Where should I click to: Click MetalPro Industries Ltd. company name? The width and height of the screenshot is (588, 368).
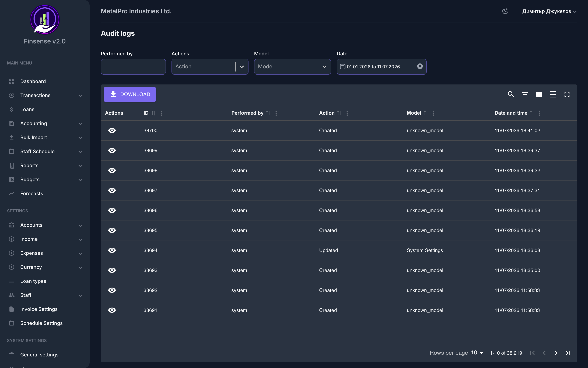tap(136, 11)
